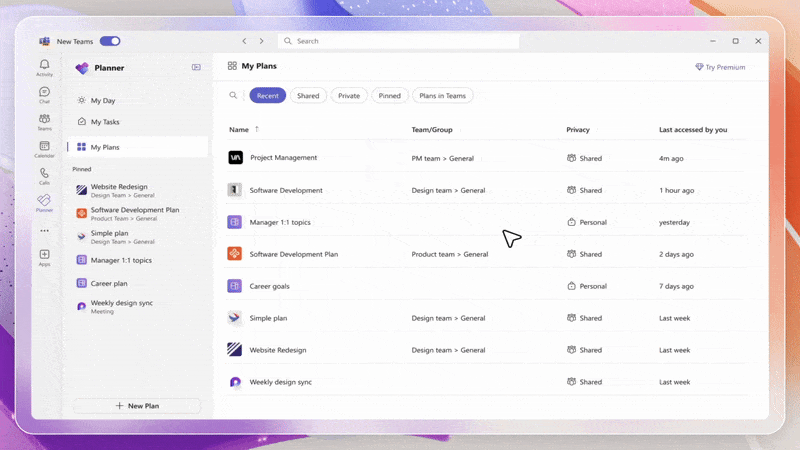Go back with the left arrow

coord(244,41)
